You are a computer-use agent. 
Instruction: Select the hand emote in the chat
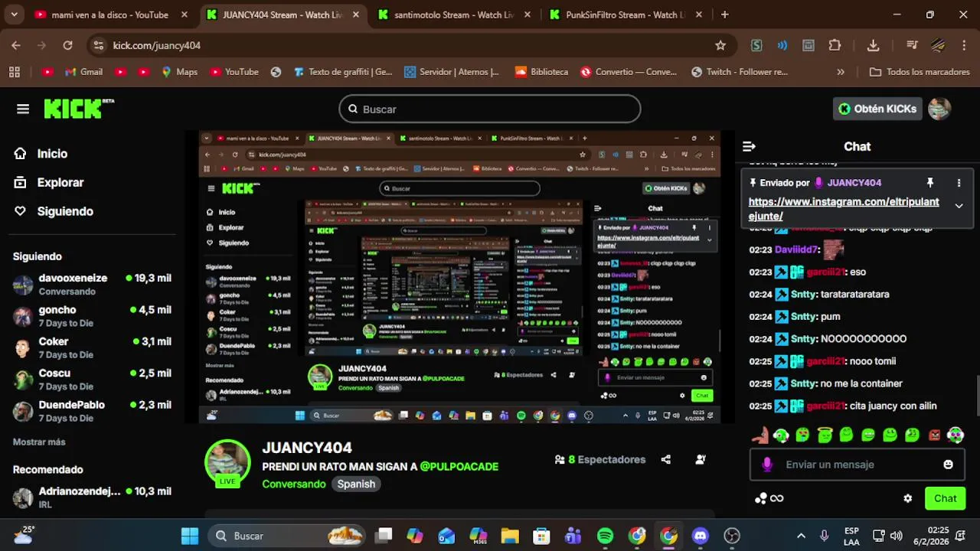coord(759,435)
